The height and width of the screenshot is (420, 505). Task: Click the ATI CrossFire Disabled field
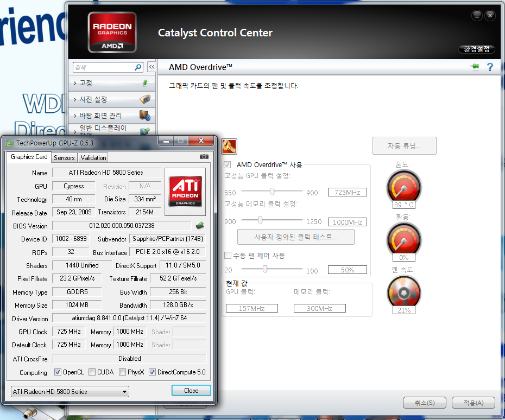(129, 359)
